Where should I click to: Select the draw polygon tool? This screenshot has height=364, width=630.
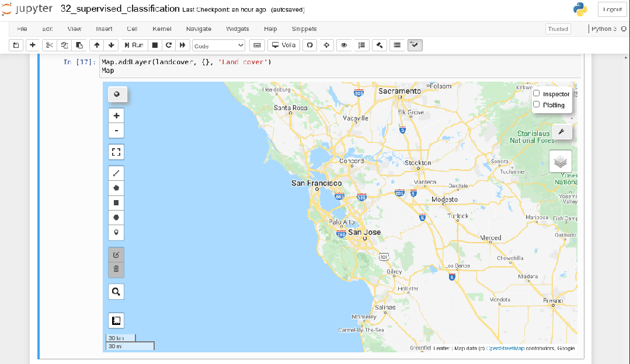116,188
